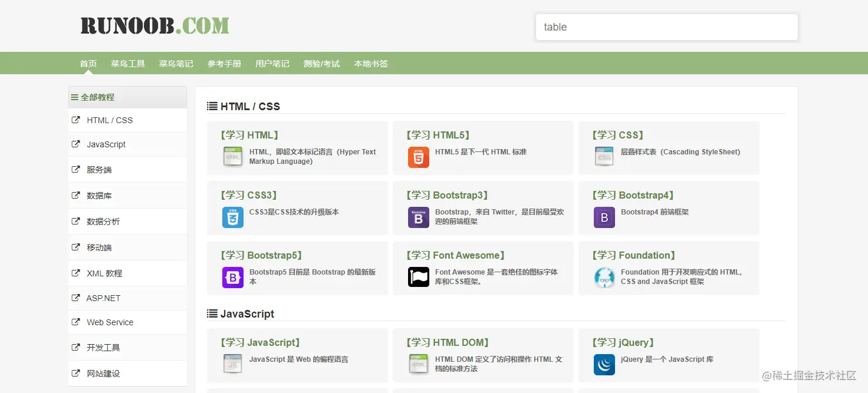Screen dimensions: 868x393
Task: Click the list icon before JavaScript heading
Action: pyautogui.click(x=212, y=313)
